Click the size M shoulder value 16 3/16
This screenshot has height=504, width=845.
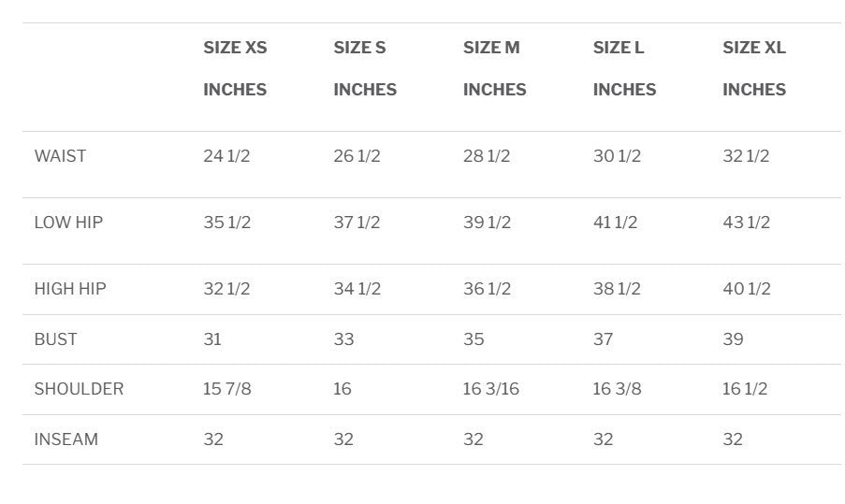tap(493, 389)
